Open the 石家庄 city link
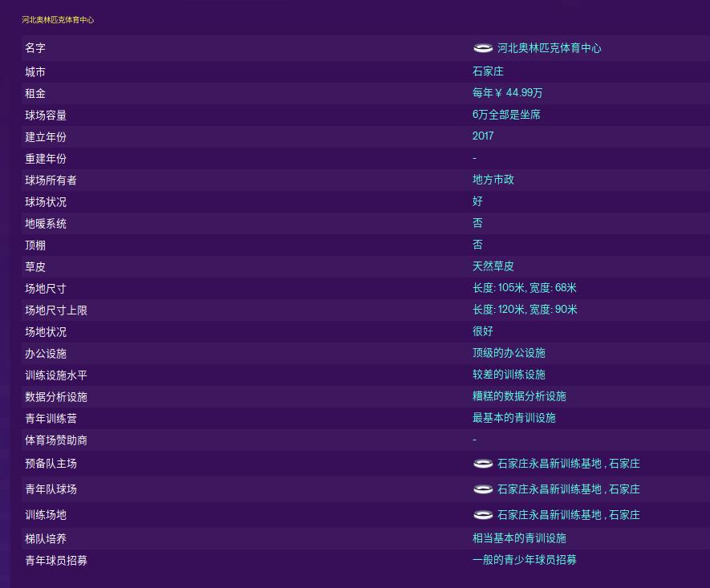This screenshot has width=710, height=588. tap(488, 71)
